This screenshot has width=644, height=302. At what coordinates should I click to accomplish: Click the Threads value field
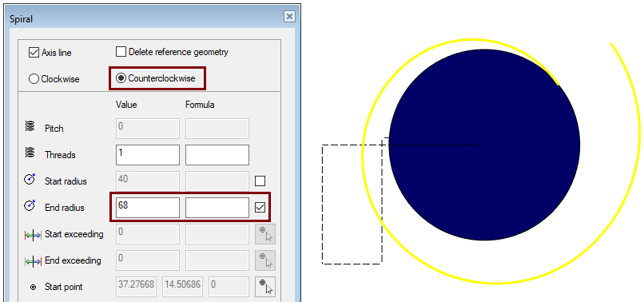148,155
